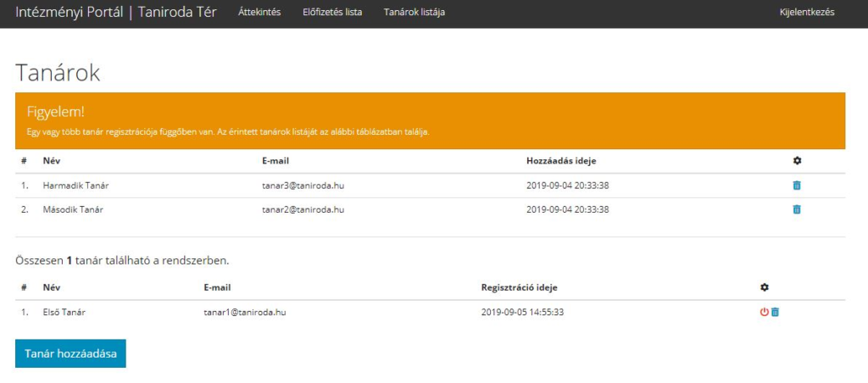The image size is (868, 383).
Task: Deactivate Első Tanár with red power icon
Action: click(764, 312)
